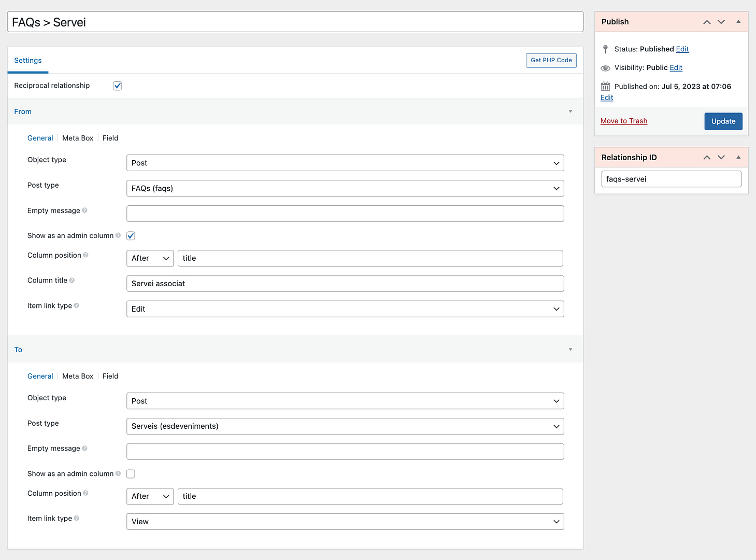Open help for From Show as admin column
Screen dimensions: 756x560
[x=118, y=235]
